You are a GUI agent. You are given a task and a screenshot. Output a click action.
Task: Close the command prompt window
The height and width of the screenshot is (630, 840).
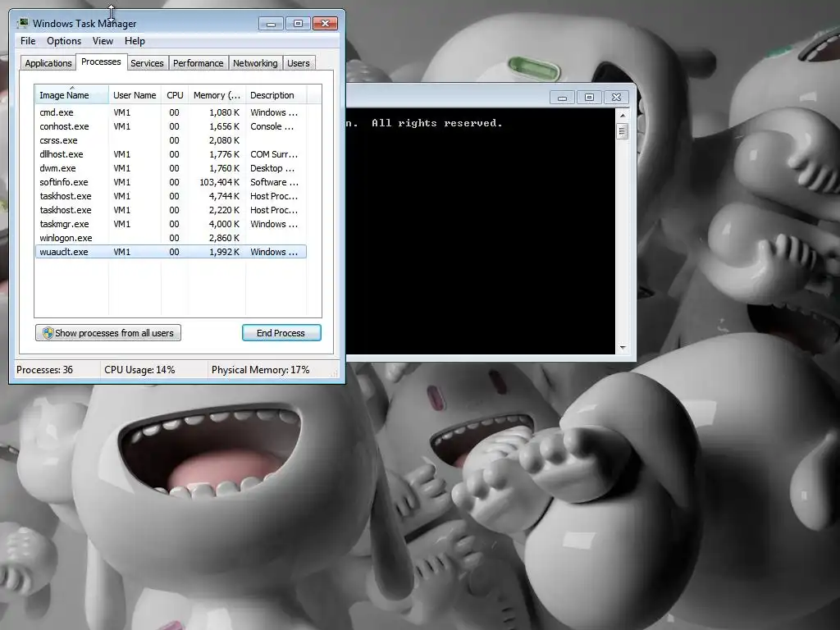point(616,98)
